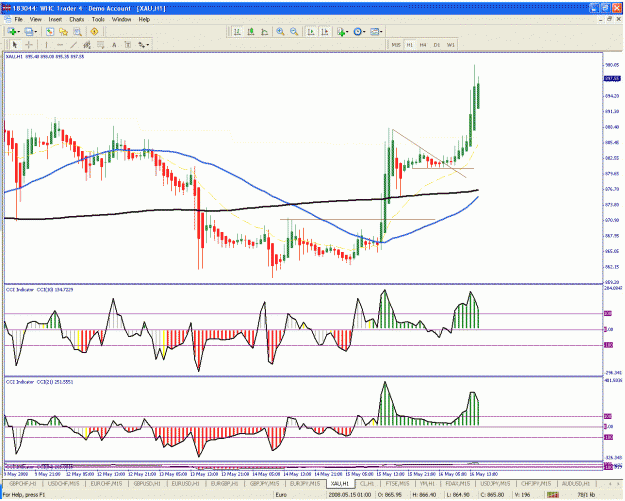
Task: Expand the Templates dropdown arrow
Action: 381,31
